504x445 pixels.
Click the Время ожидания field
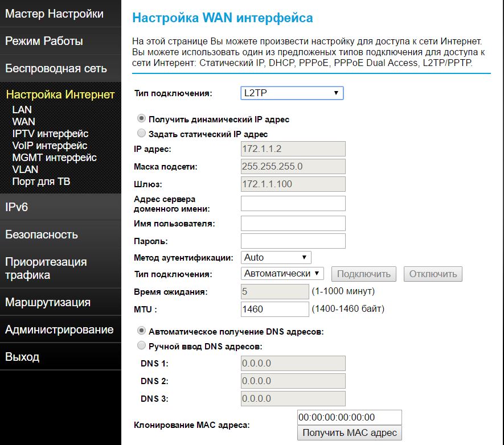coord(275,291)
